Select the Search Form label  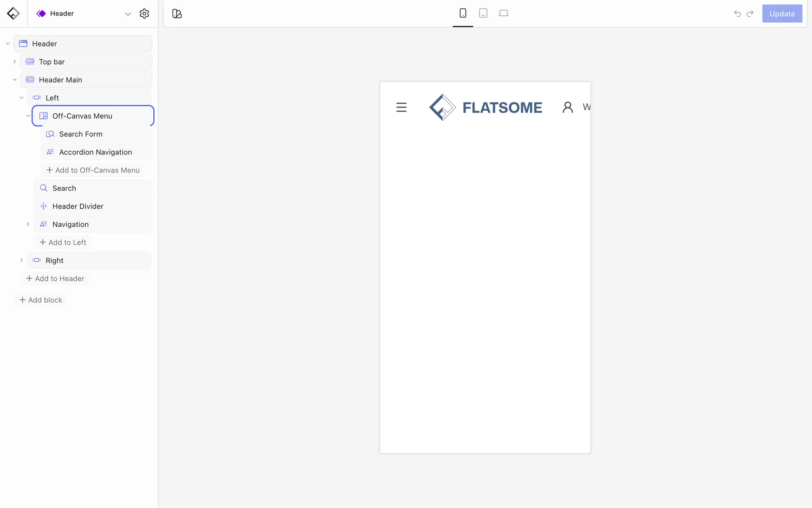click(x=81, y=134)
